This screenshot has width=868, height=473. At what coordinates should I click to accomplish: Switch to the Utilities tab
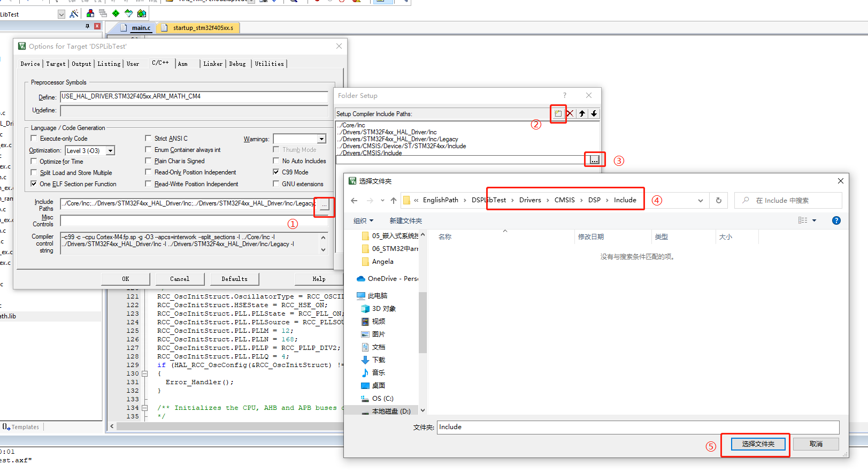point(270,64)
